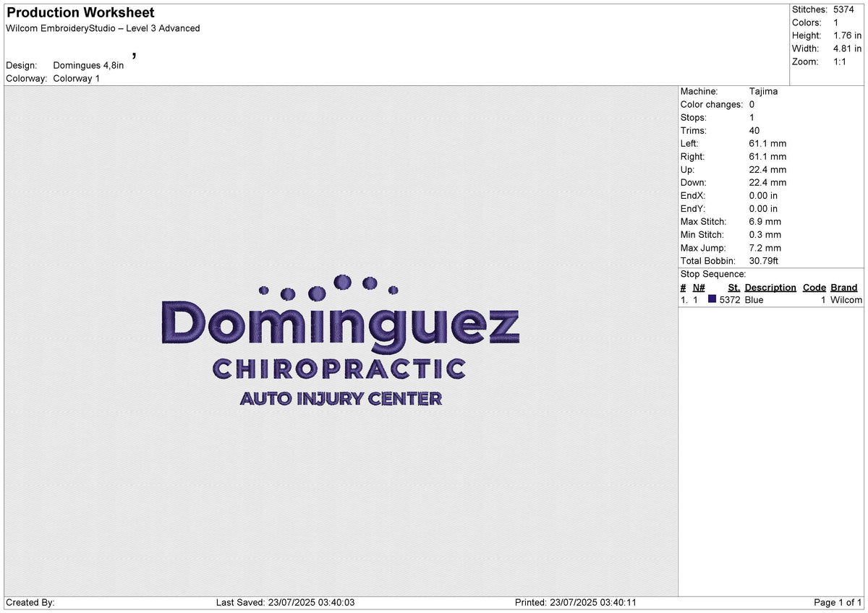Click the Colors value 1
Viewport: 868px width, 613px height.
pos(836,22)
